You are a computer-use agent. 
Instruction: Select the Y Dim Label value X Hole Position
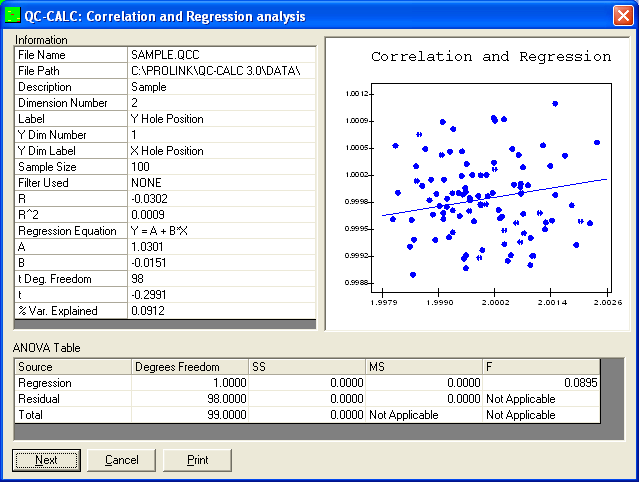click(221, 151)
